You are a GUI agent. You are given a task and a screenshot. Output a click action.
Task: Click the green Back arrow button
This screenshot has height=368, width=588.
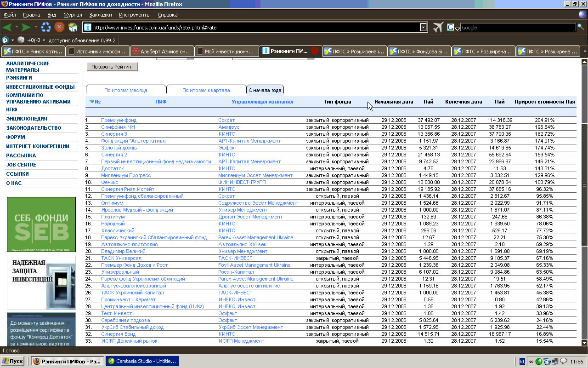coord(7,27)
